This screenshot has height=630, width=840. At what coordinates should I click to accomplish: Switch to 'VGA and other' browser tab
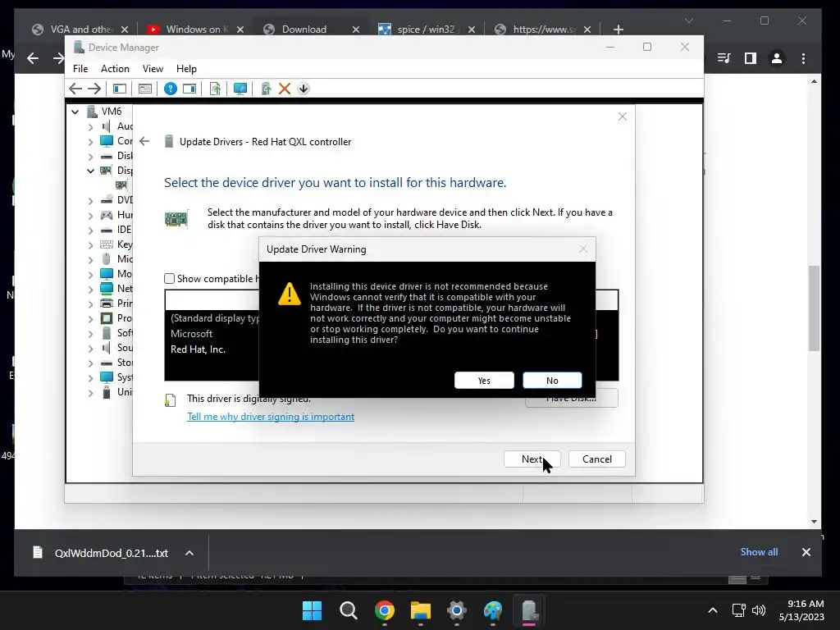[80, 29]
